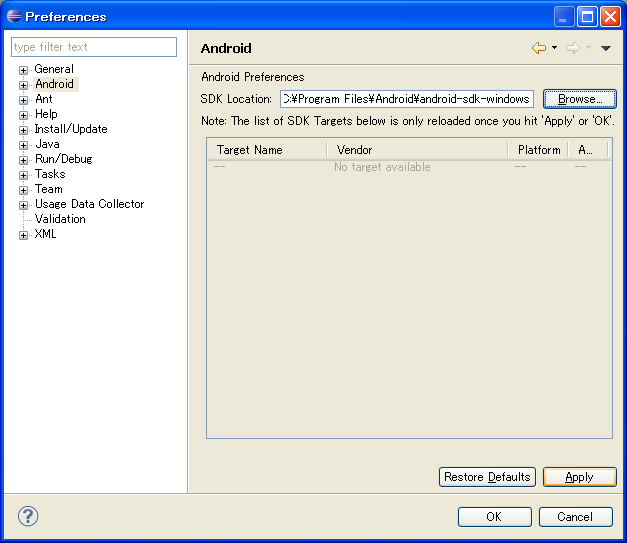Apply the Android preference changes
The height and width of the screenshot is (543, 627).
click(579, 477)
